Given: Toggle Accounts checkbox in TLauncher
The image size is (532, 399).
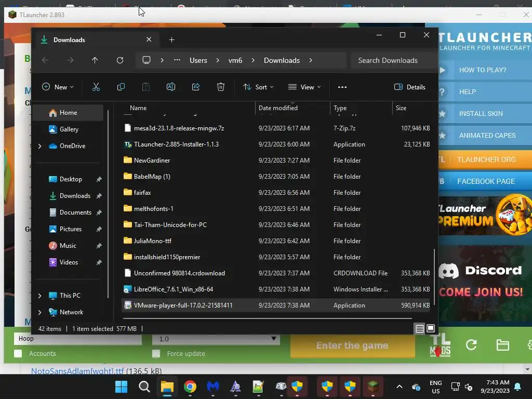Looking at the screenshot, I should click(18, 353).
